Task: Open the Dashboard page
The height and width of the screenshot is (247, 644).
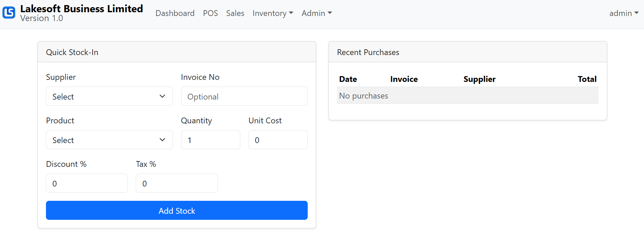Action: 175,13
